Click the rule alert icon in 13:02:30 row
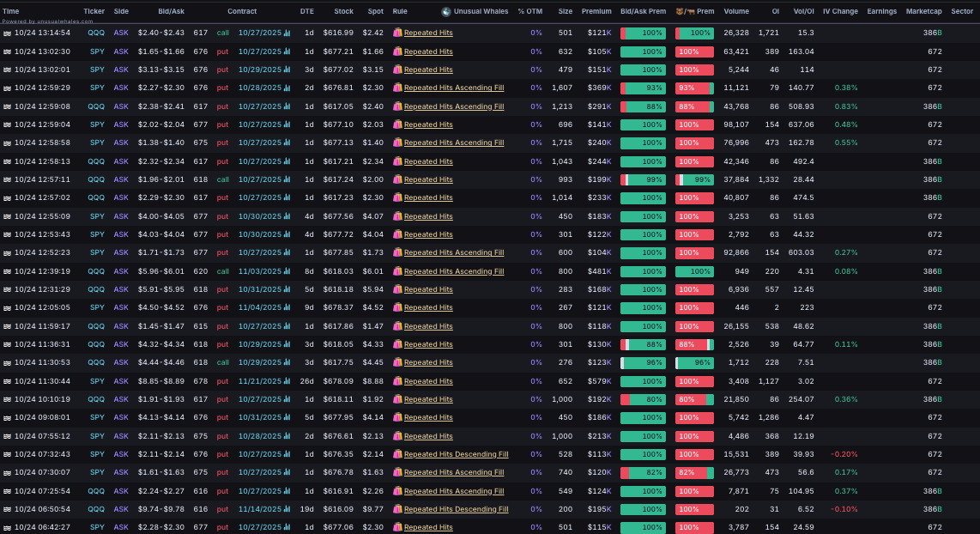 [397, 52]
